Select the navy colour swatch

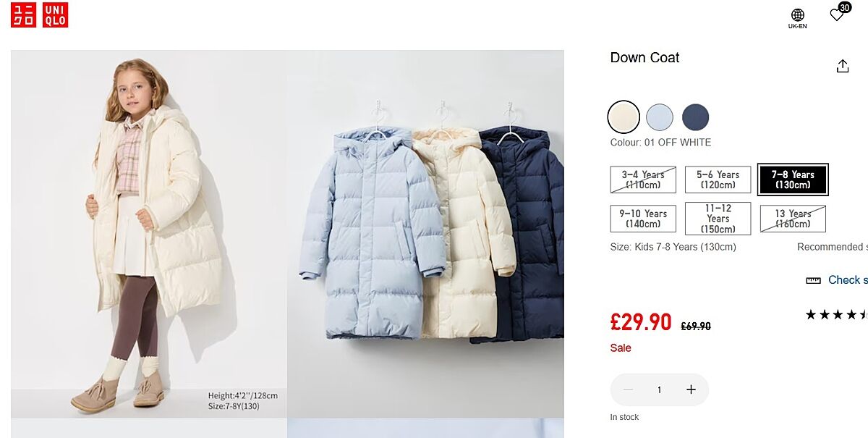point(696,117)
